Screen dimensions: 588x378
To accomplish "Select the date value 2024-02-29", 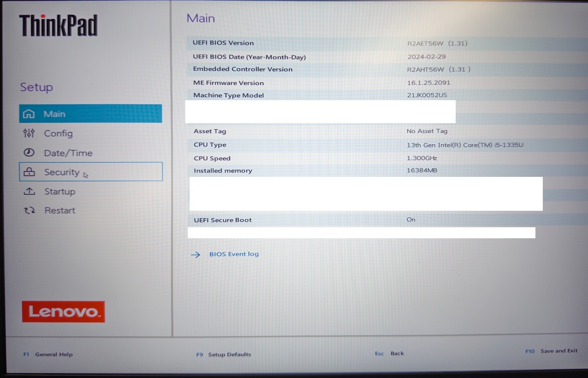I will click(x=426, y=57).
